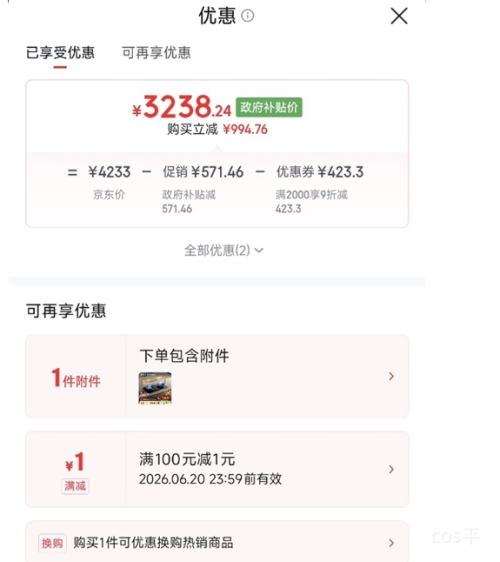Tap the 满100元减1元 coupon title
Viewport: 500px width, 562px height.
(x=187, y=459)
